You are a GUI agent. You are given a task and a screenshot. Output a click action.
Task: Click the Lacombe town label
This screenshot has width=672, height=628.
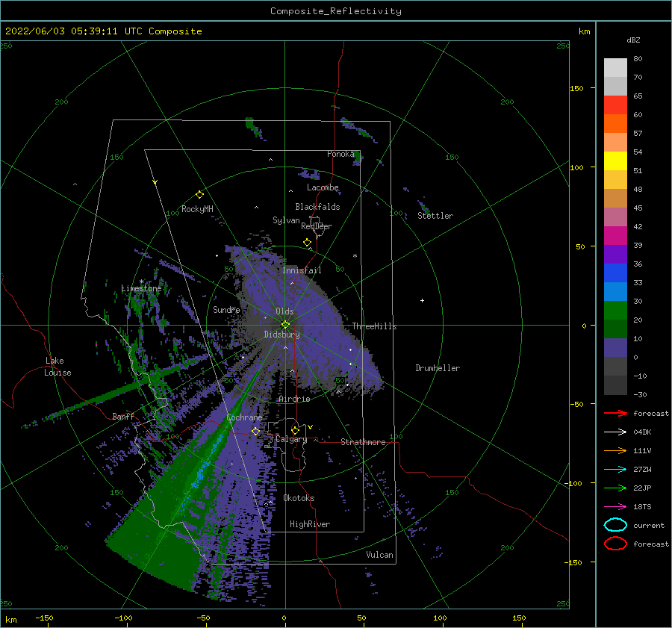click(x=323, y=187)
